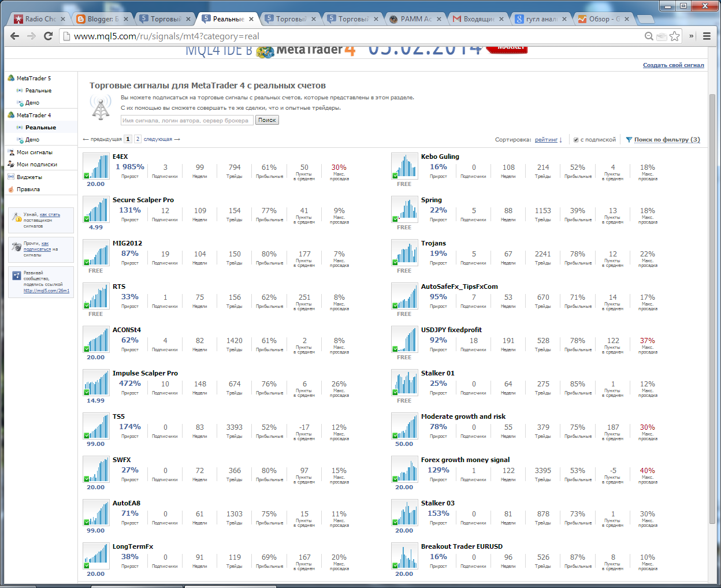
Task: Open Chrome menu hamburger icon
Action: pyautogui.click(x=707, y=36)
